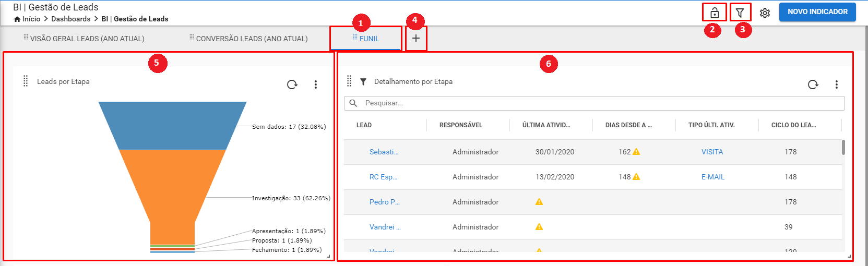Grab drag handle of Leads por Etapa
The image size is (868, 266).
pos(26,81)
